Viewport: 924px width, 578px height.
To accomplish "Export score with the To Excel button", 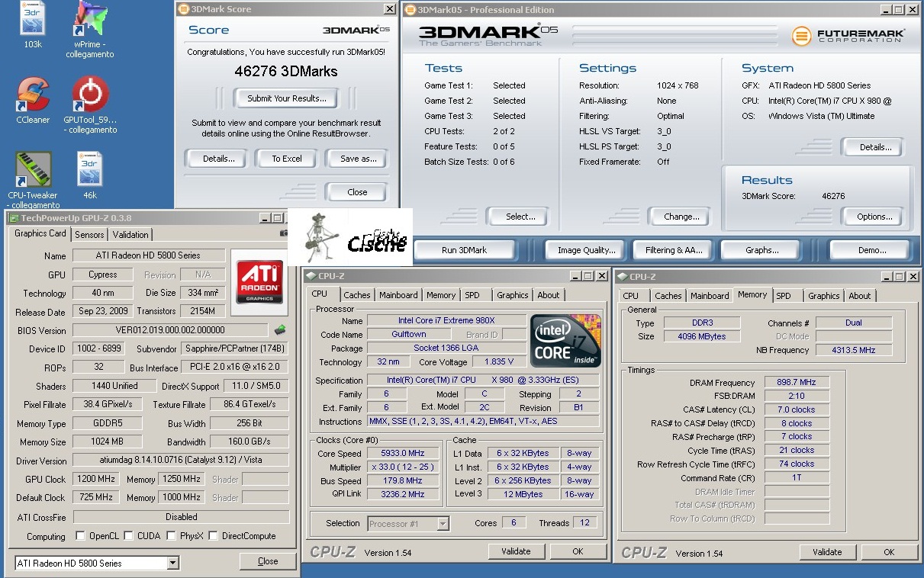I will coord(287,159).
